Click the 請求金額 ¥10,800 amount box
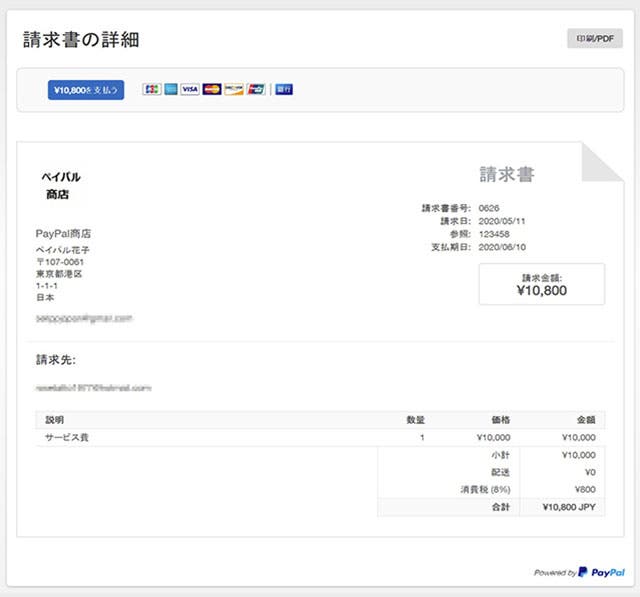This screenshot has height=597, width=640. point(541,284)
